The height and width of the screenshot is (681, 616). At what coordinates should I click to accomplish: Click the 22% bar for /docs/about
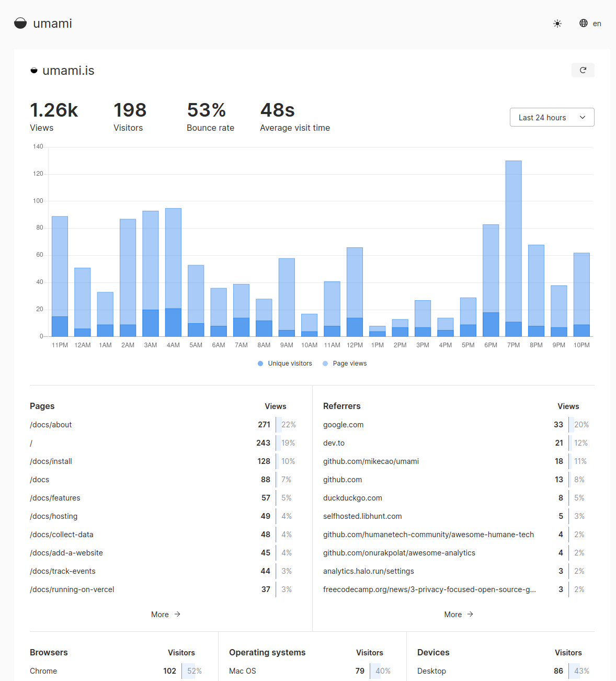coord(287,425)
